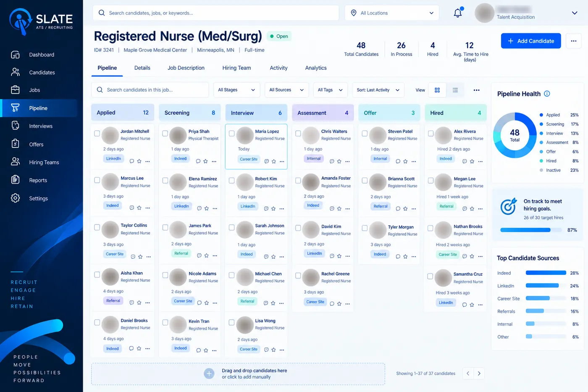Expand the user profile menu chevron

(x=575, y=13)
